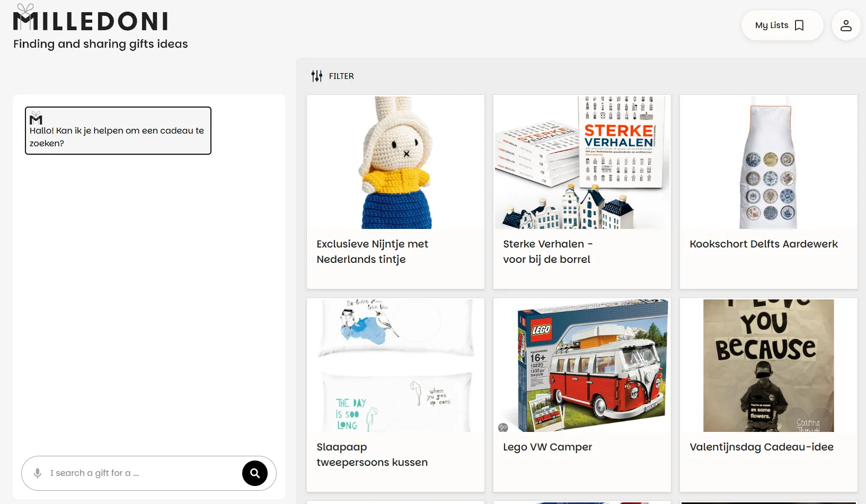Open 'Exclusieve Nijntje met Nederlands tintje' title
The image size is (866, 504).
point(373,252)
